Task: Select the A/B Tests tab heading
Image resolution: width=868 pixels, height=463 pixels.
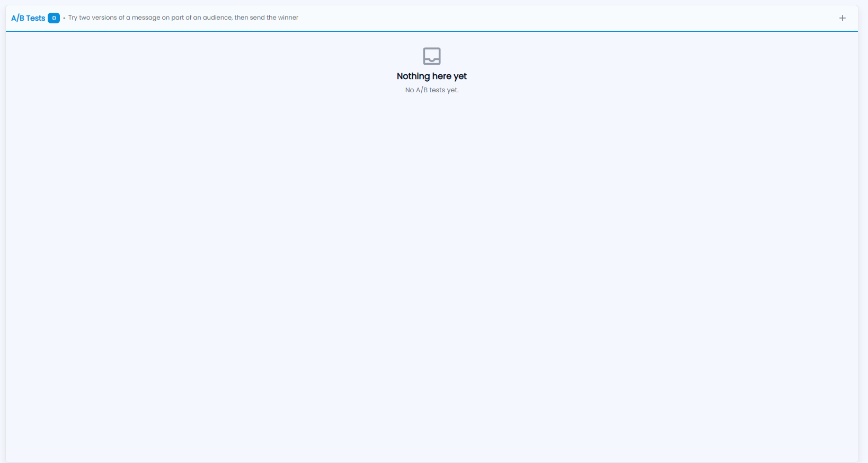Action: 28,18
